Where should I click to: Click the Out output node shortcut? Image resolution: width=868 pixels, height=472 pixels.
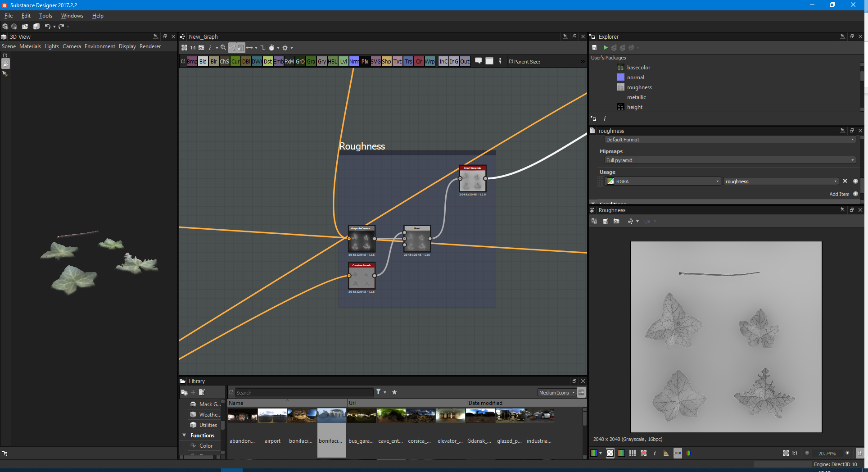pyautogui.click(x=465, y=62)
